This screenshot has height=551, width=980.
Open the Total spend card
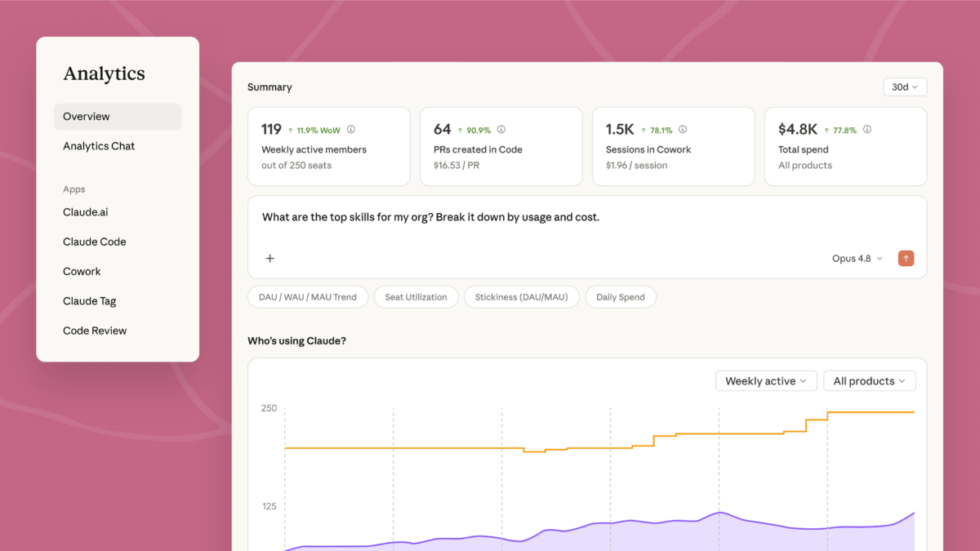pos(845,146)
